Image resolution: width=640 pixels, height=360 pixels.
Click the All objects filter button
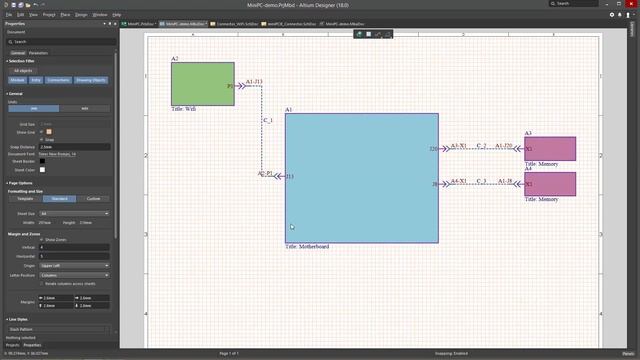pyautogui.click(x=23, y=71)
